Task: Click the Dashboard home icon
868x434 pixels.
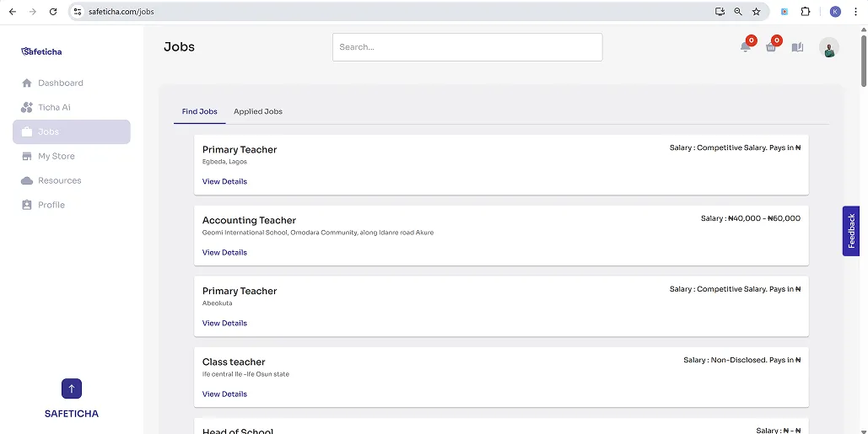Action: (27, 83)
